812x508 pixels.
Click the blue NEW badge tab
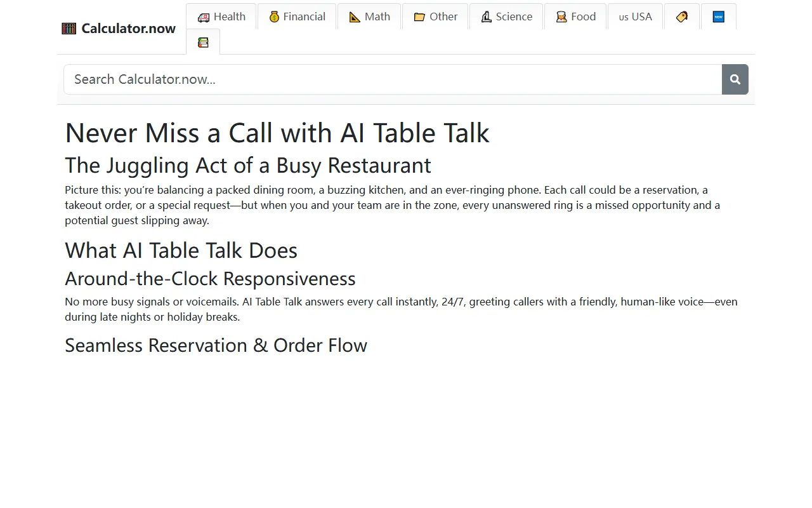[x=718, y=17]
